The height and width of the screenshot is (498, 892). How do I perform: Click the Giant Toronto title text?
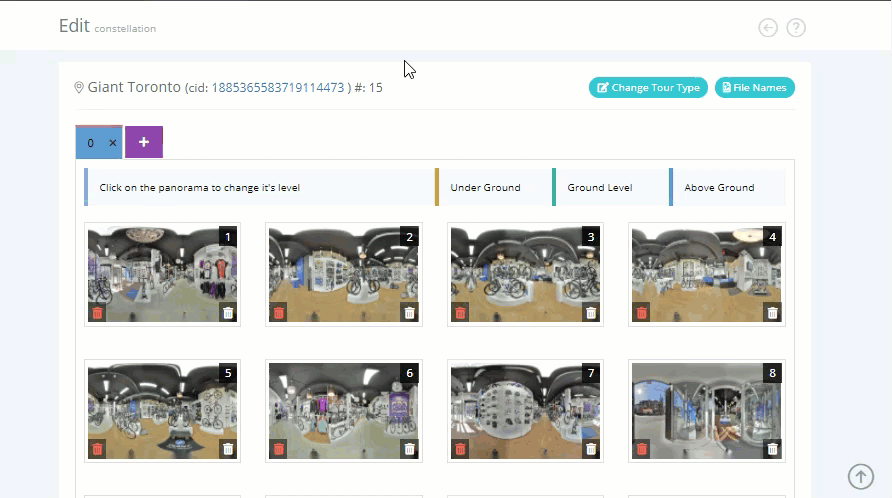pyautogui.click(x=134, y=87)
